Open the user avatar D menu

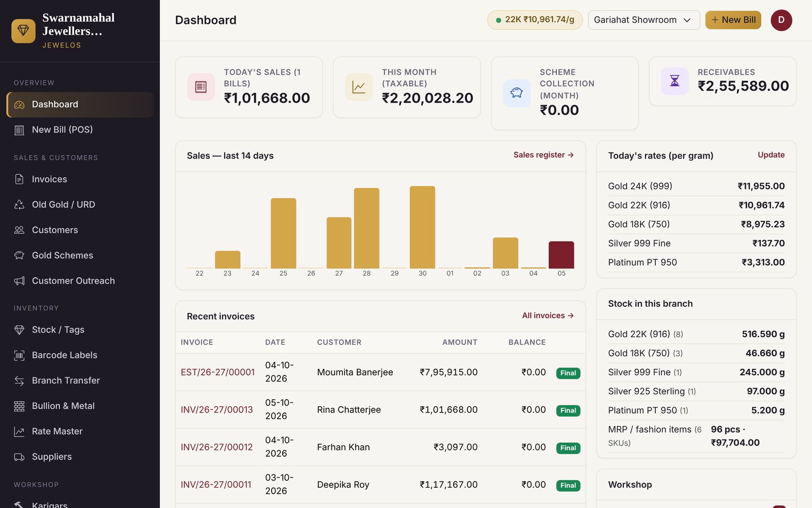click(781, 20)
